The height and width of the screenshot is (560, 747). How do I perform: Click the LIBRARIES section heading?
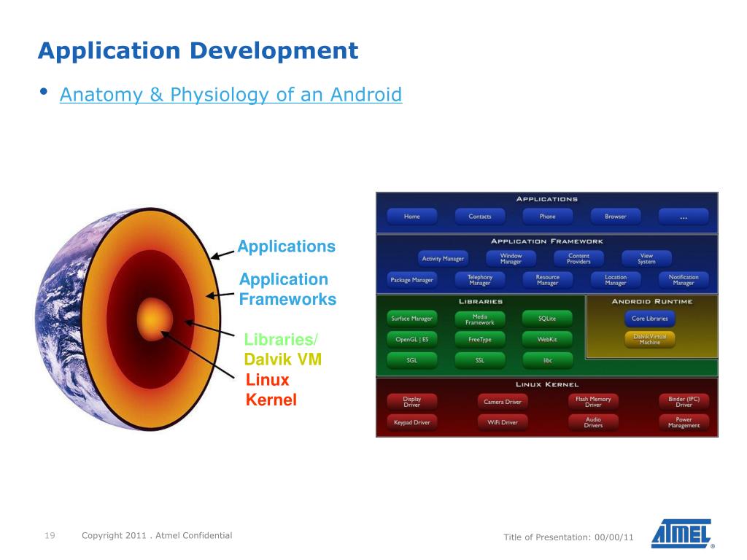[x=481, y=301]
